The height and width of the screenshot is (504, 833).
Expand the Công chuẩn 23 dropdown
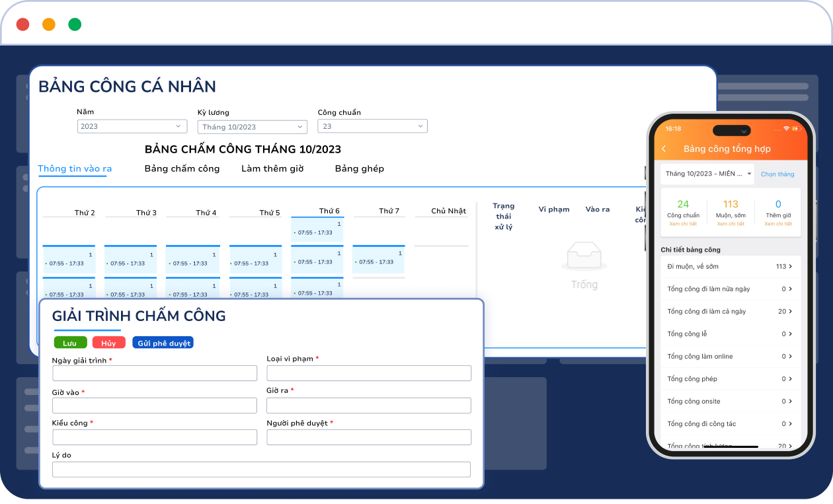[x=372, y=126]
